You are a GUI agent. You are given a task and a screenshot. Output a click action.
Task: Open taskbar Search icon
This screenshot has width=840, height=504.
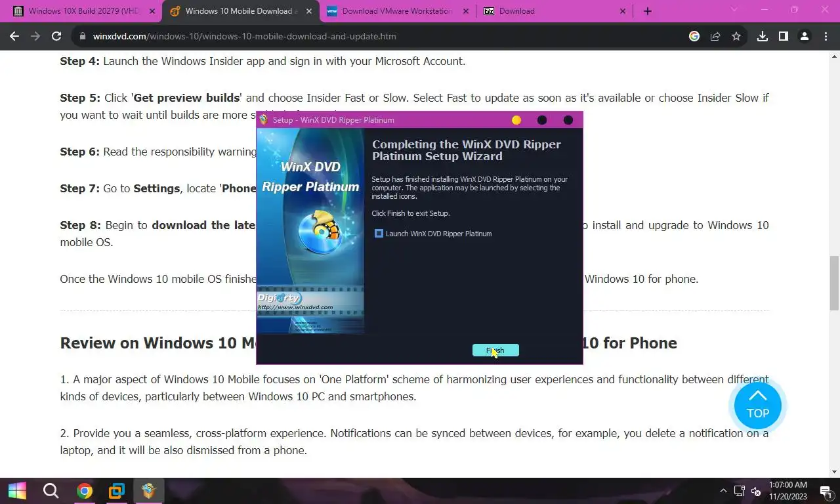click(51, 490)
